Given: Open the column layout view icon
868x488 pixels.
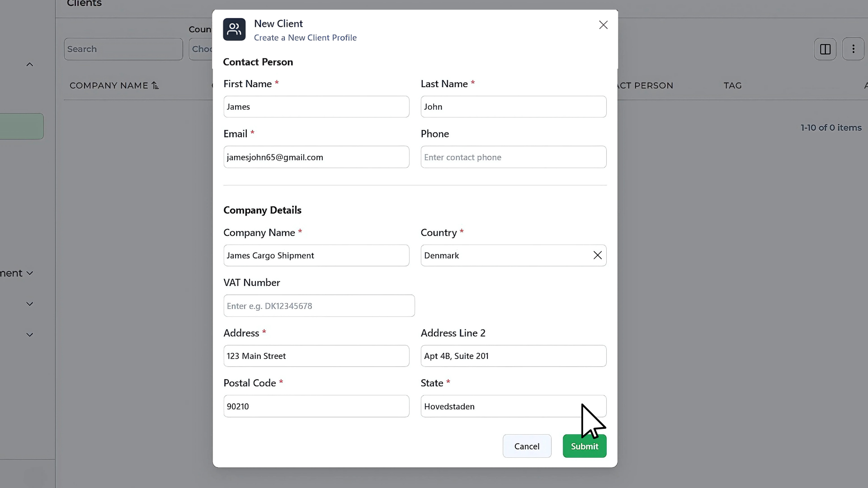Looking at the screenshot, I should point(825,49).
